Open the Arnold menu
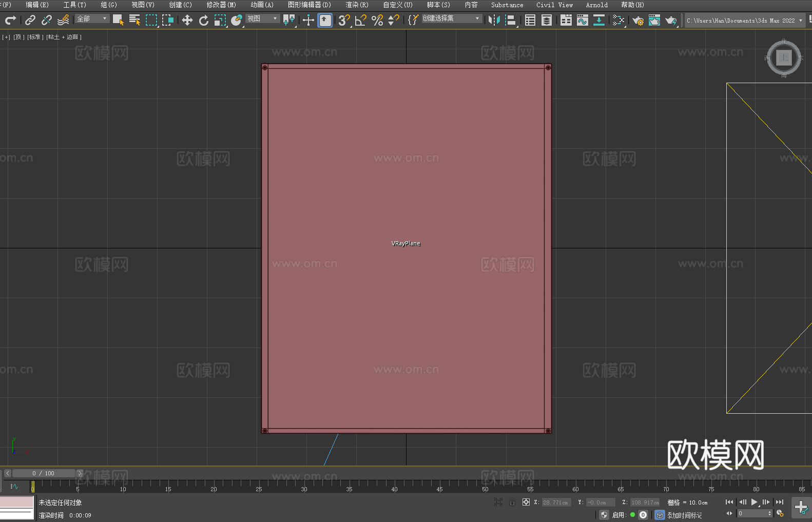This screenshot has height=522, width=812. 596,5
